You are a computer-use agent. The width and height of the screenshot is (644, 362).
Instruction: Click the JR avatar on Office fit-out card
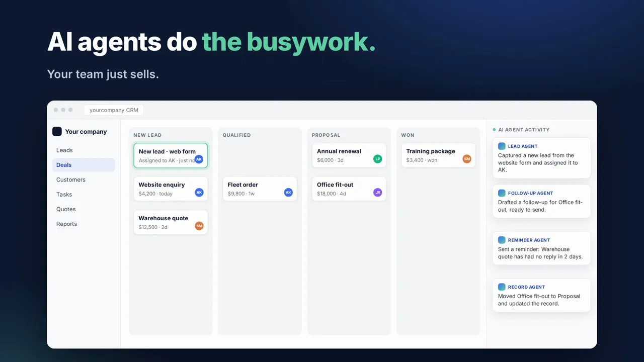click(x=377, y=192)
